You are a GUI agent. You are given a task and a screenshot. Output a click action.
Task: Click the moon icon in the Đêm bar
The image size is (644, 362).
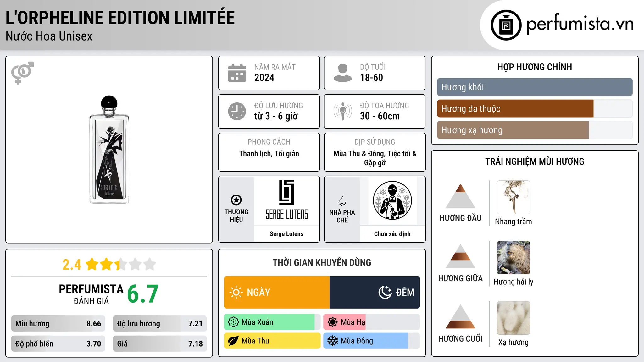[385, 292]
